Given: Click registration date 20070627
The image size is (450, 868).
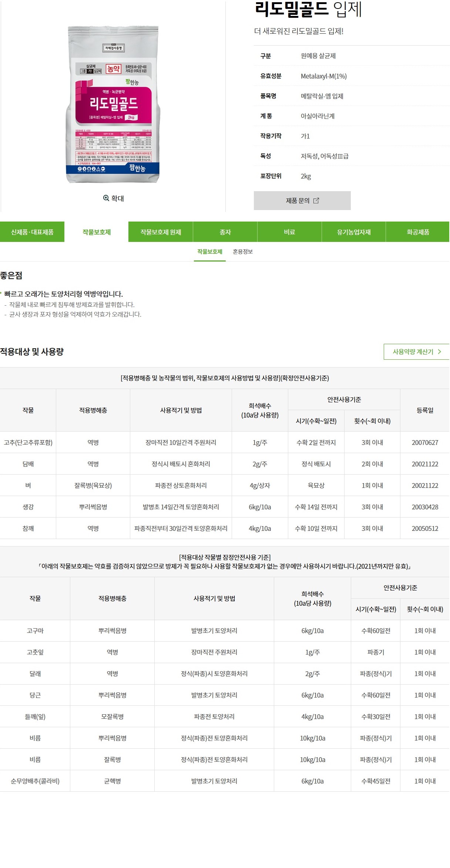Looking at the screenshot, I should 425,442.
